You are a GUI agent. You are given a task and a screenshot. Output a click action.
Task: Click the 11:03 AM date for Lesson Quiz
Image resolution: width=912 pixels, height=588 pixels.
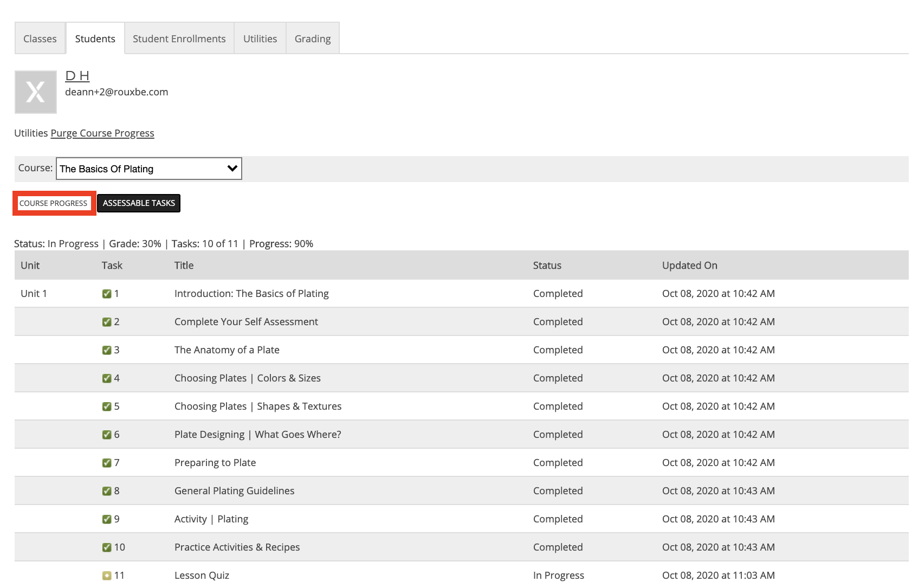(719, 576)
